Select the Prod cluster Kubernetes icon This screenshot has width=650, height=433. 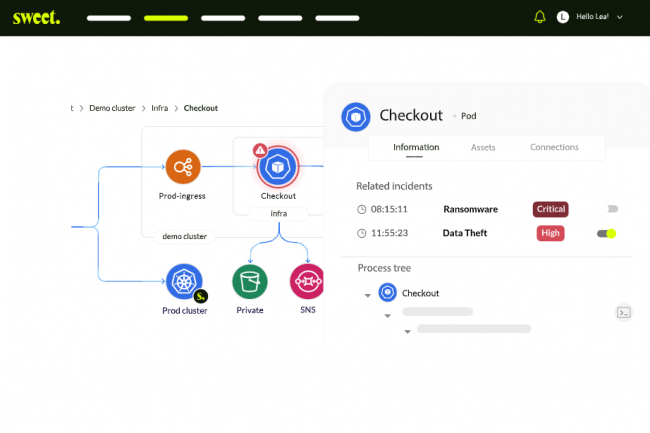[184, 281]
